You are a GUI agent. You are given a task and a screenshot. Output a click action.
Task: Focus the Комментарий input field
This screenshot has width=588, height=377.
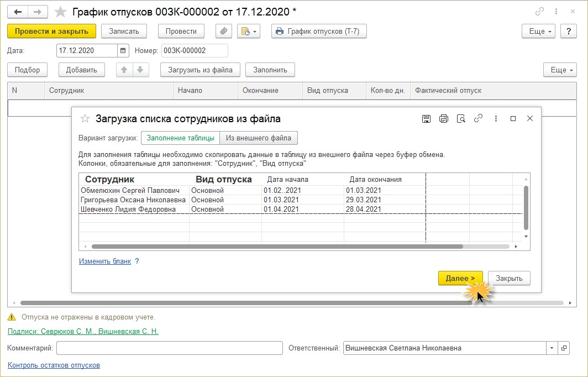pos(170,348)
